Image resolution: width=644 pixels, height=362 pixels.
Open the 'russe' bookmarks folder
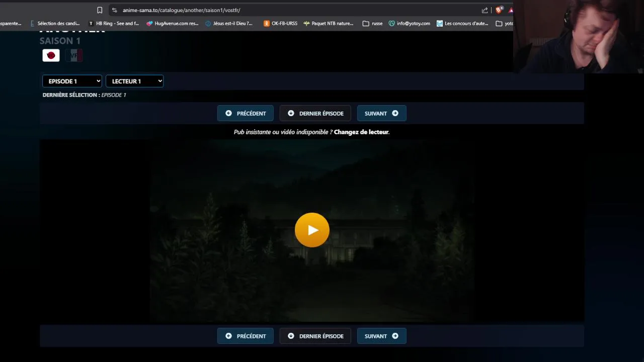373,23
